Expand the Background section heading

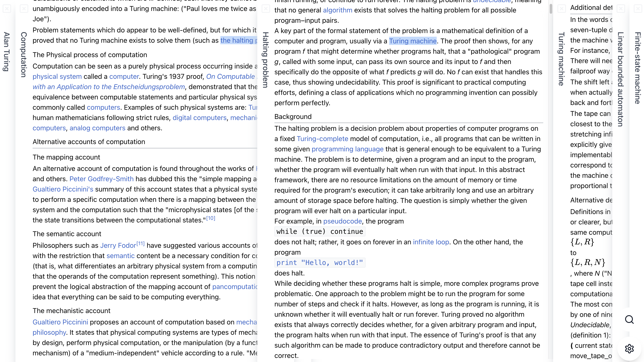(x=293, y=116)
